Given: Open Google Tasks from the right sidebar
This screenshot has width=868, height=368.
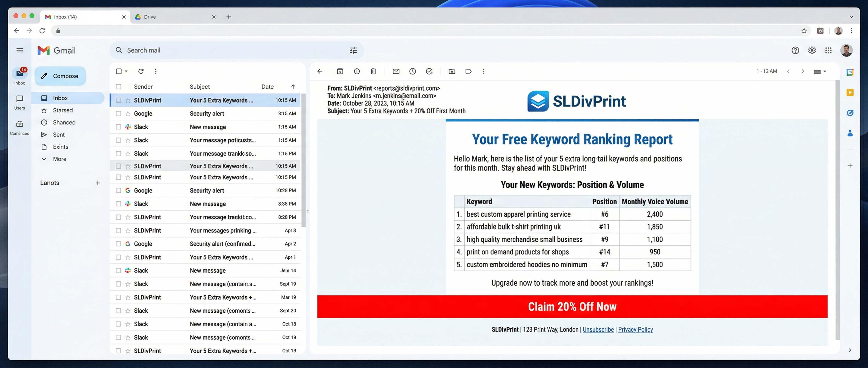Looking at the screenshot, I should pos(850,113).
